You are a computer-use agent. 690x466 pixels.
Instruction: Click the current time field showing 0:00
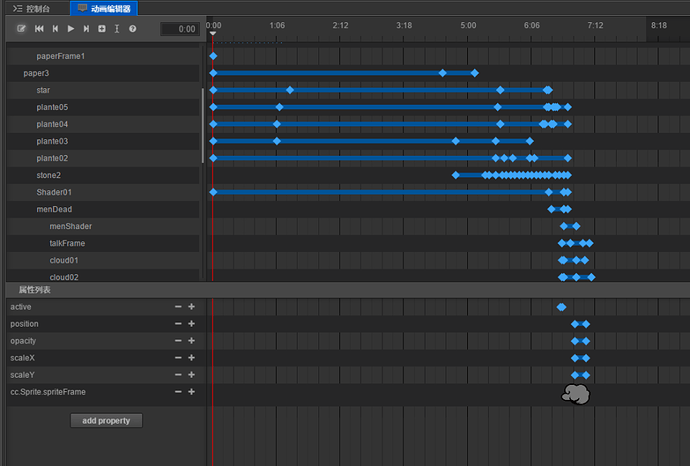pos(178,29)
